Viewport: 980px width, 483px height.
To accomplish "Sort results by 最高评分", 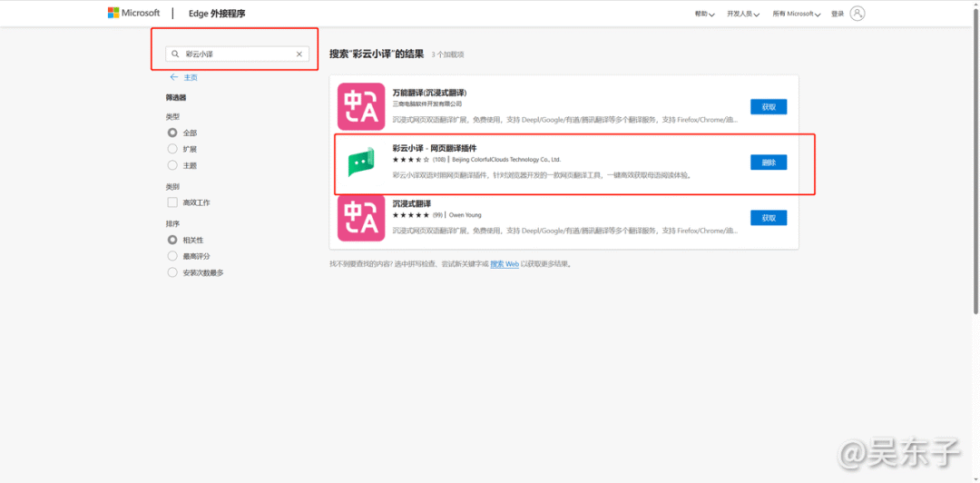I will 172,256.
